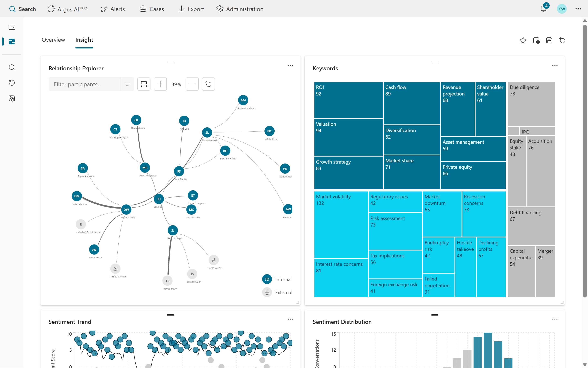The image size is (588, 368).
Task: Click the Keywords panel drag handle
Action: click(434, 61)
